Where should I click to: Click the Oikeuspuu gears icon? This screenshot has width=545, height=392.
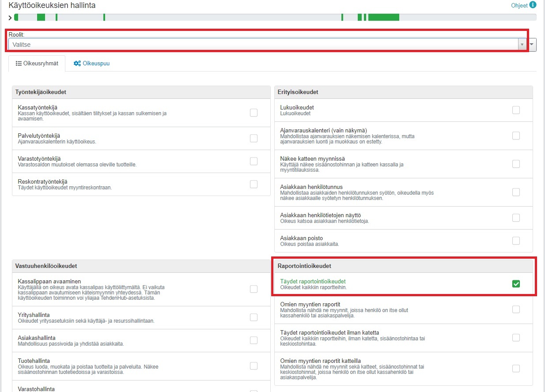tap(77, 64)
